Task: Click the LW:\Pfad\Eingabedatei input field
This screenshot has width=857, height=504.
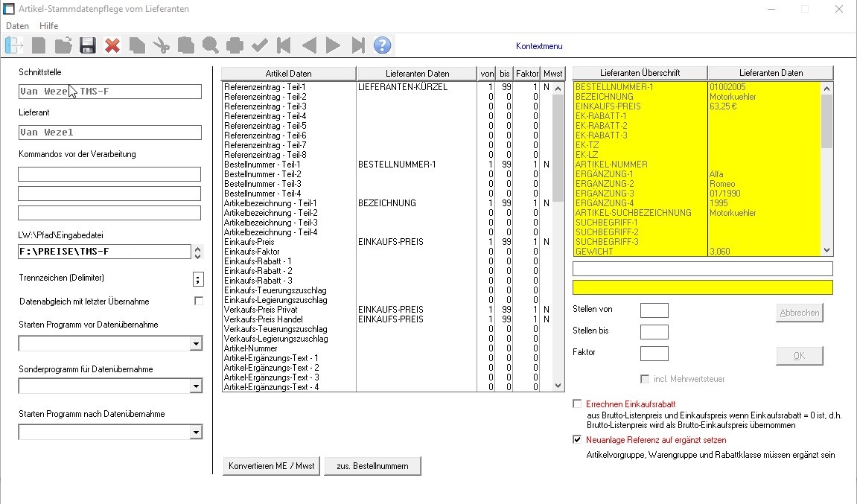Action: (104, 252)
